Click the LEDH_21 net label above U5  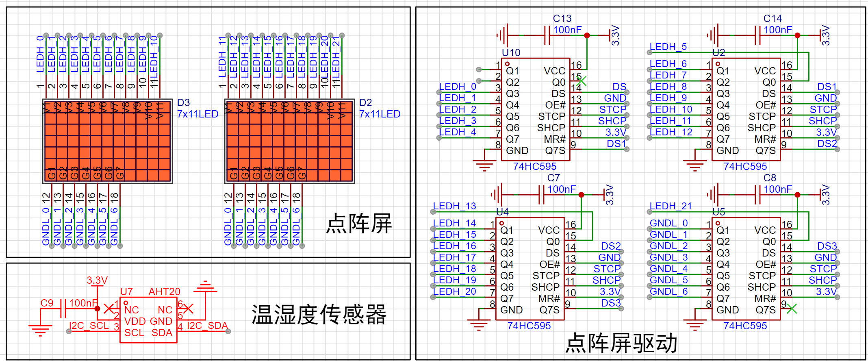click(671, 206)
